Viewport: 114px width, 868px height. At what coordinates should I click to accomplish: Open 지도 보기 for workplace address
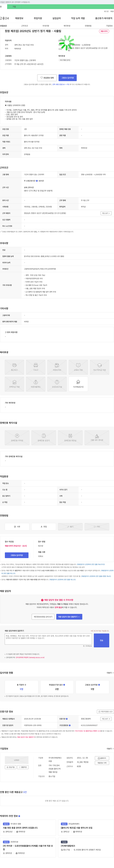(106, 213)
